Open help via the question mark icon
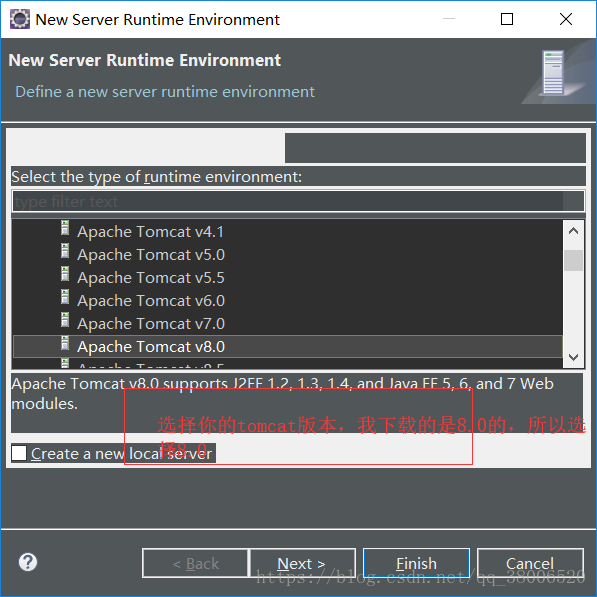This screenshot has height=597, width=597. pyautogui.click(x=28, y=562)
